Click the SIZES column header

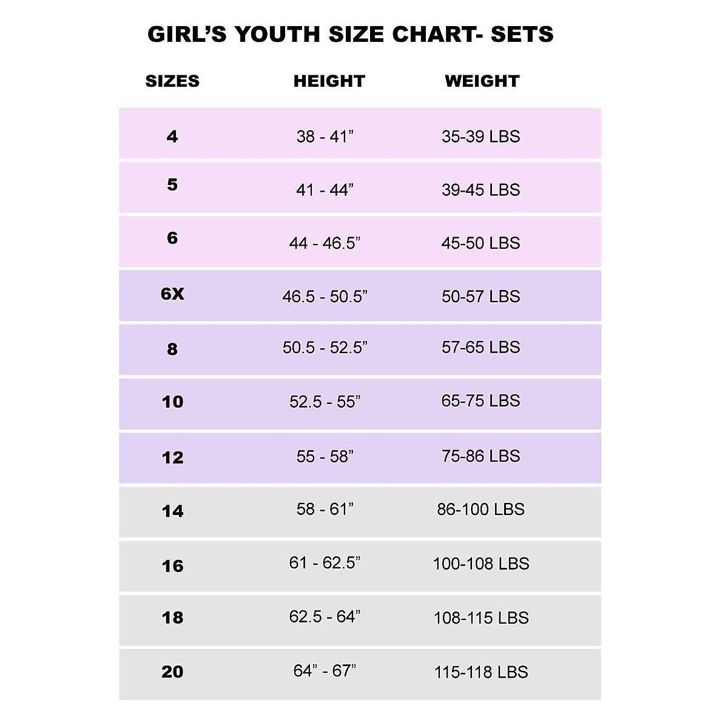[x=172, y=81]
